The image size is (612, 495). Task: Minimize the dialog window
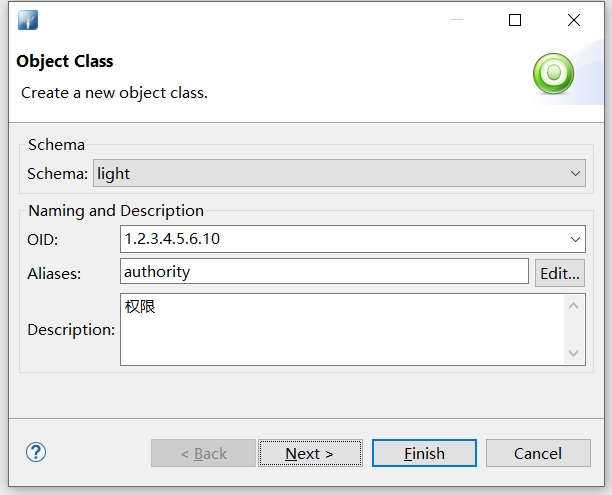point(456,20)
